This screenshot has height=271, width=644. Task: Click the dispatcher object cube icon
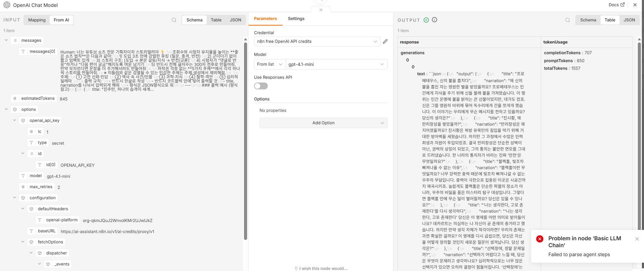[40, 253]
